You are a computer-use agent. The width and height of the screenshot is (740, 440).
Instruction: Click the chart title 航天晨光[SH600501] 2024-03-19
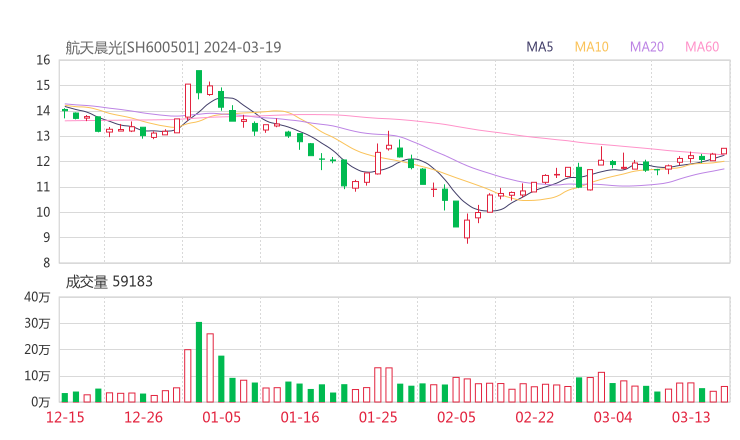(x=173, y=47)
